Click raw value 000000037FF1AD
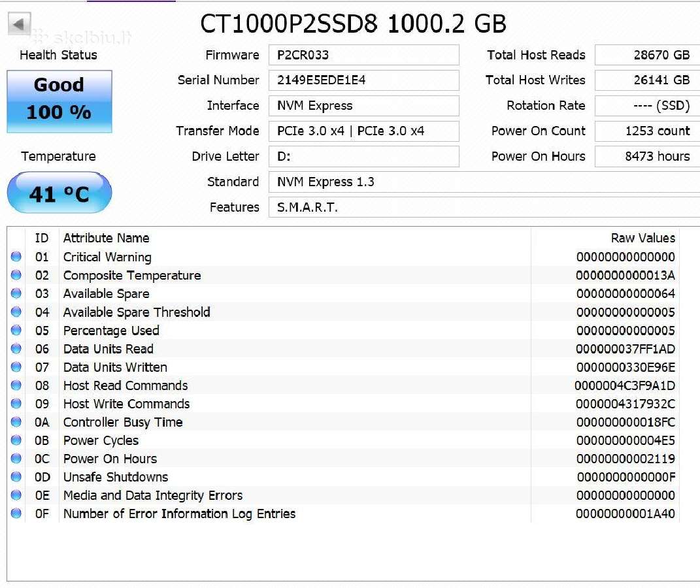Image resolution: width=700 pixels, height=588 pixels. pyautogui.click(x=625, y=349)
